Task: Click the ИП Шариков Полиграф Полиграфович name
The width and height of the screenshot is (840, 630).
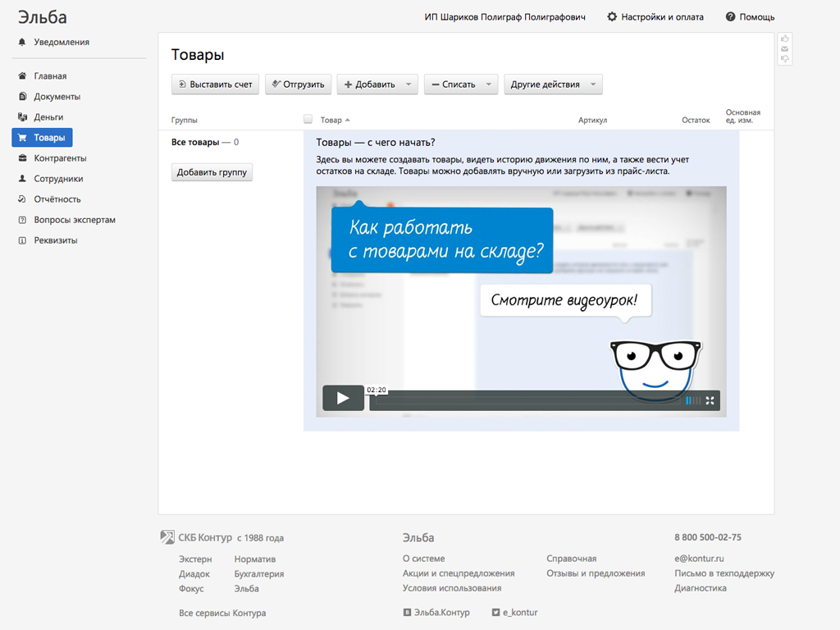Action: [x=504, y=17]
